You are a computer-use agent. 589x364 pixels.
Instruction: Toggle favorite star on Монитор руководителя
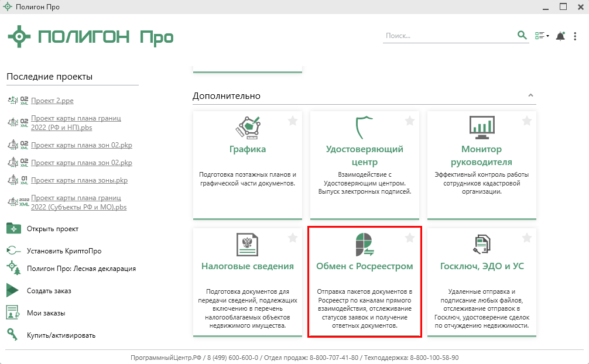click(527, 121)
